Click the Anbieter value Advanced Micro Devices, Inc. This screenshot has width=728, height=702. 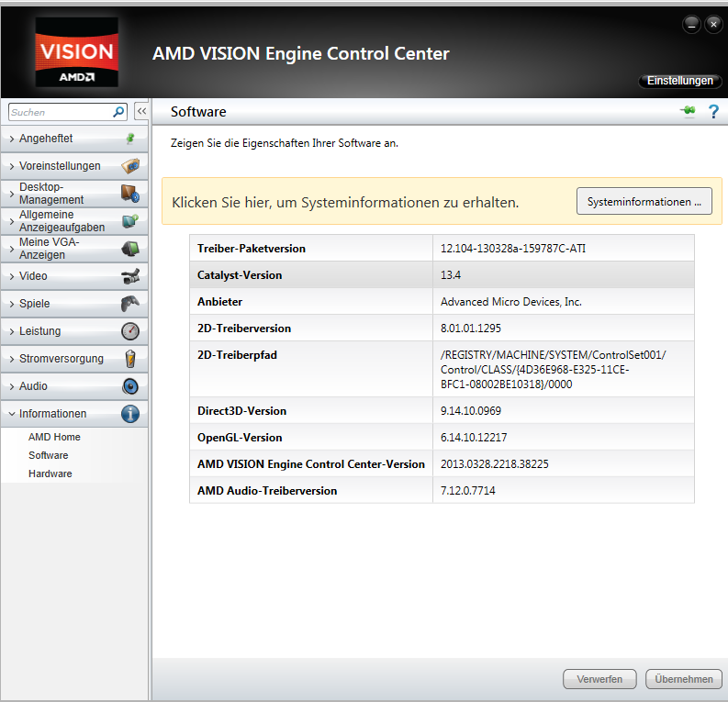pos(511,302)
